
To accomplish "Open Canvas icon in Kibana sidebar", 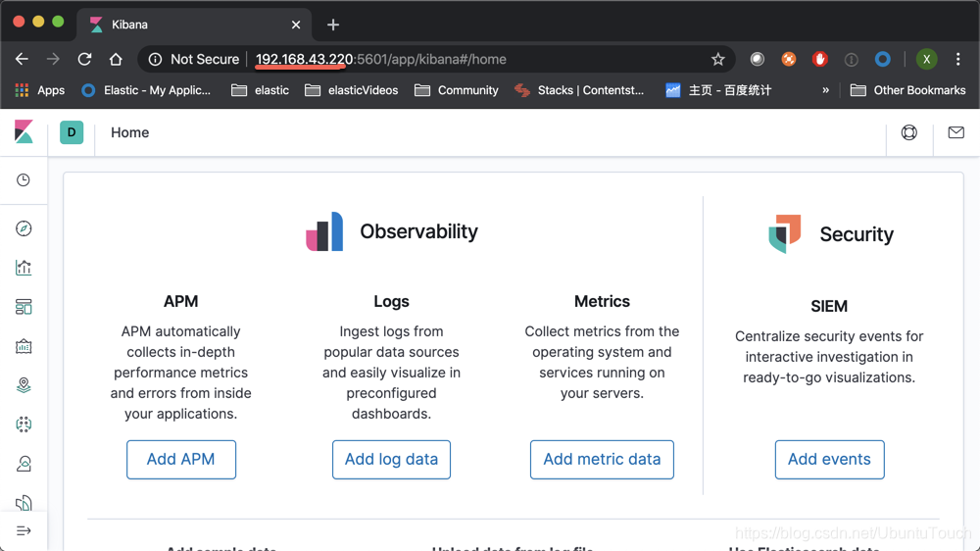I will [24, 346].
